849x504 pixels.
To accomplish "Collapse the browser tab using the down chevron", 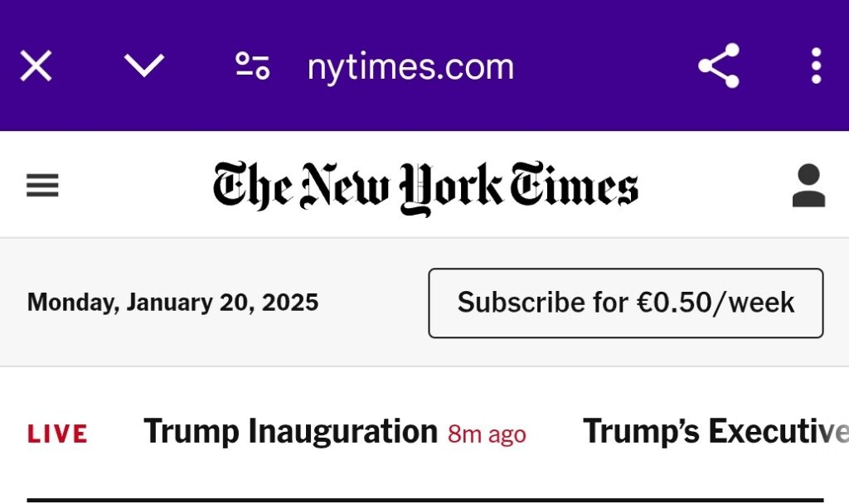I will tap(144, 65).
